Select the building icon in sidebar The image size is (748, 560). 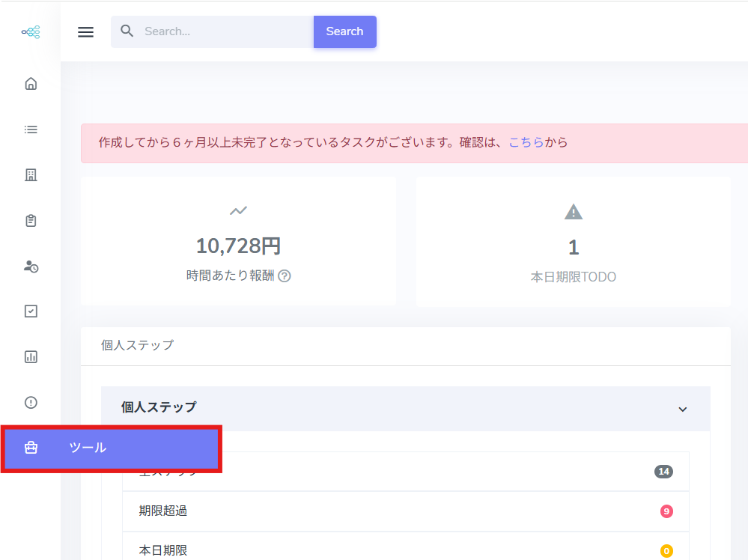(x=31, y=175)
